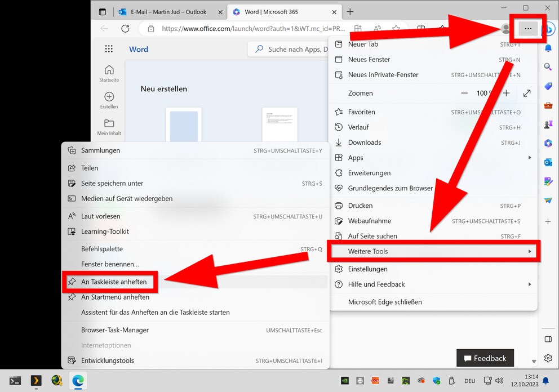The width and height of the screenshot is (559, 392).
Task: Decrease zoom with the minus control
Action: coord(464,93)
